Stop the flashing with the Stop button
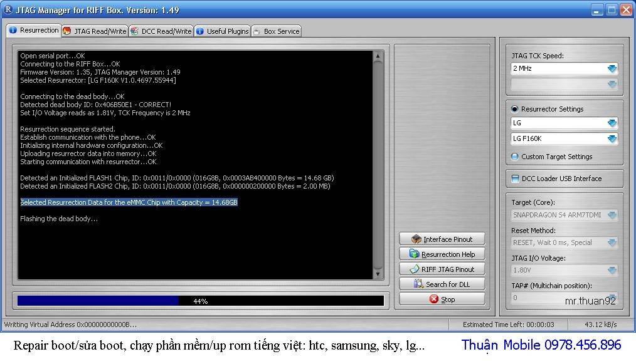 [x=442, y=299]
